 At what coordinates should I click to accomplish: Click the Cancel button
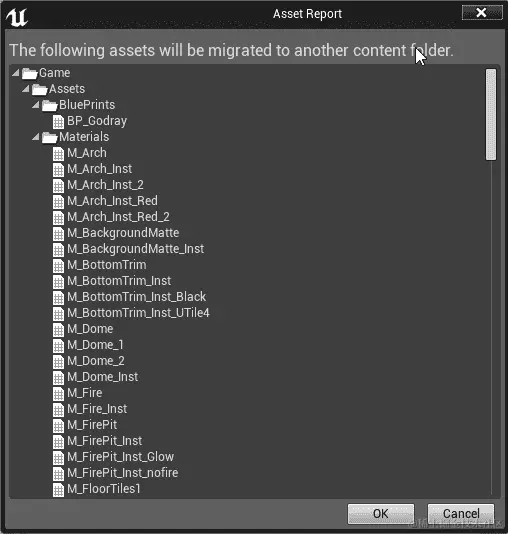pyautogui.click(x=461, y=514)
